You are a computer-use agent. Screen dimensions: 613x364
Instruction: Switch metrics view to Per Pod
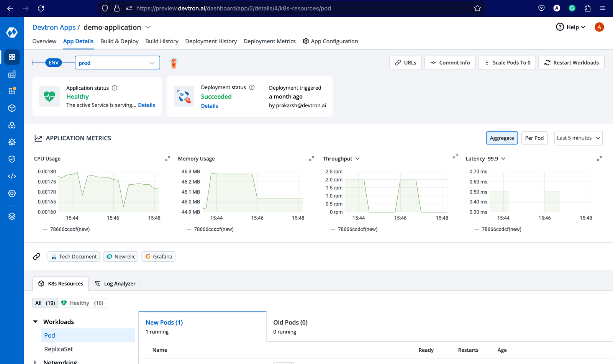tap(534, 138)
